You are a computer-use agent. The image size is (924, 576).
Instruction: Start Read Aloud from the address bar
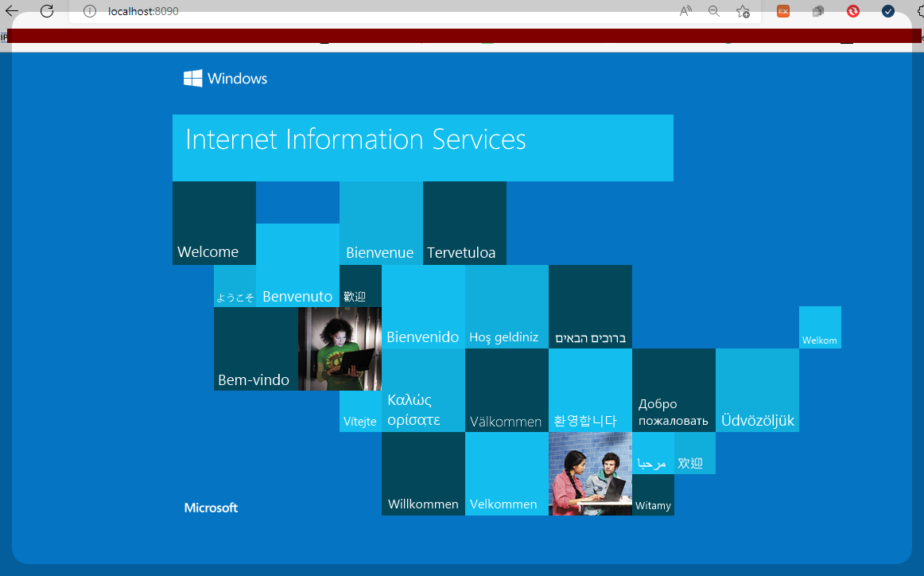685,11
